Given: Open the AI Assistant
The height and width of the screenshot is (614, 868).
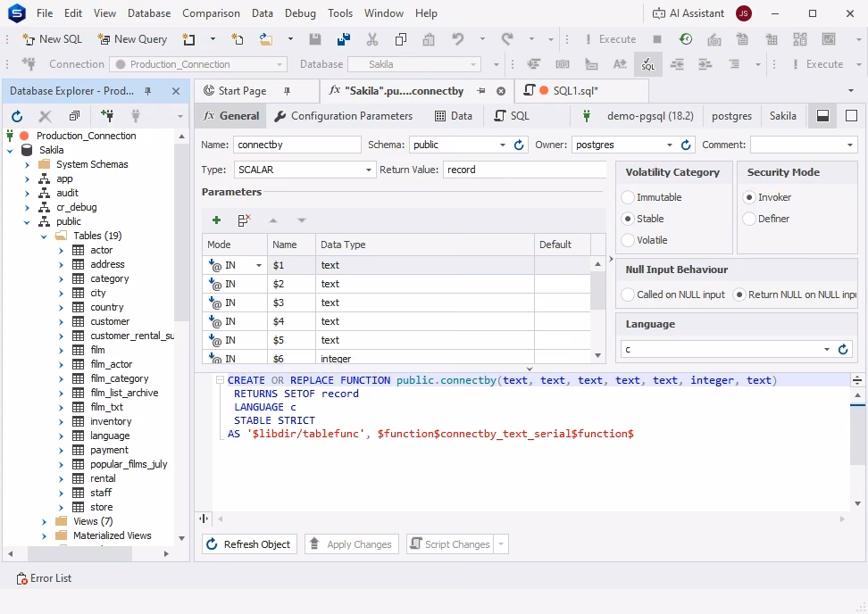Looking at the screenshot, I should click(x=689, y=13).
